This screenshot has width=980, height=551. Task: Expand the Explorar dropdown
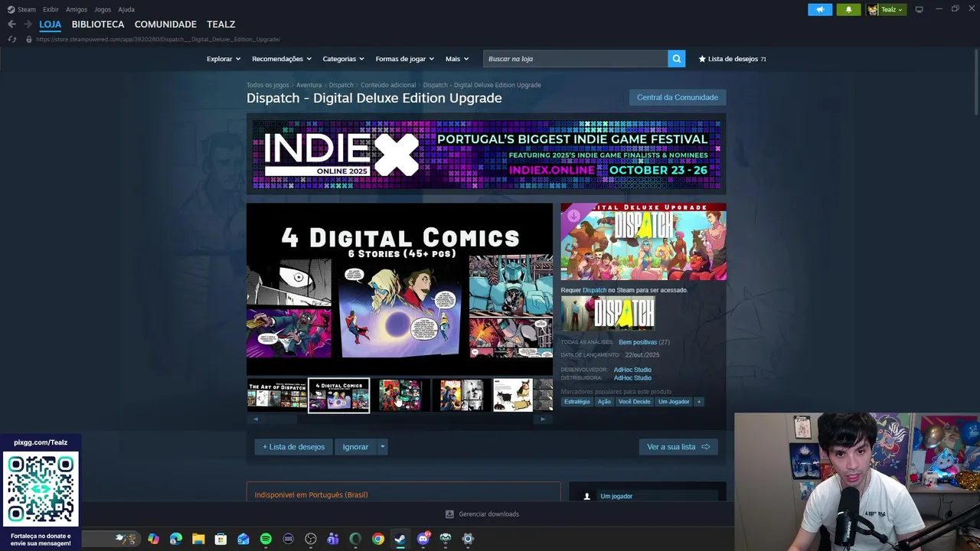pyautogui.click(x=224, y=59)
